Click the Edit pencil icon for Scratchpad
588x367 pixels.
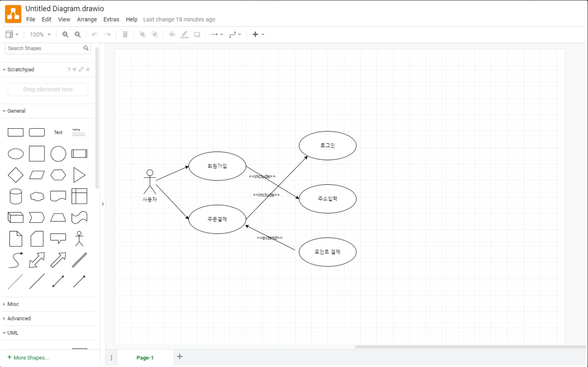[x=81, y=69]
